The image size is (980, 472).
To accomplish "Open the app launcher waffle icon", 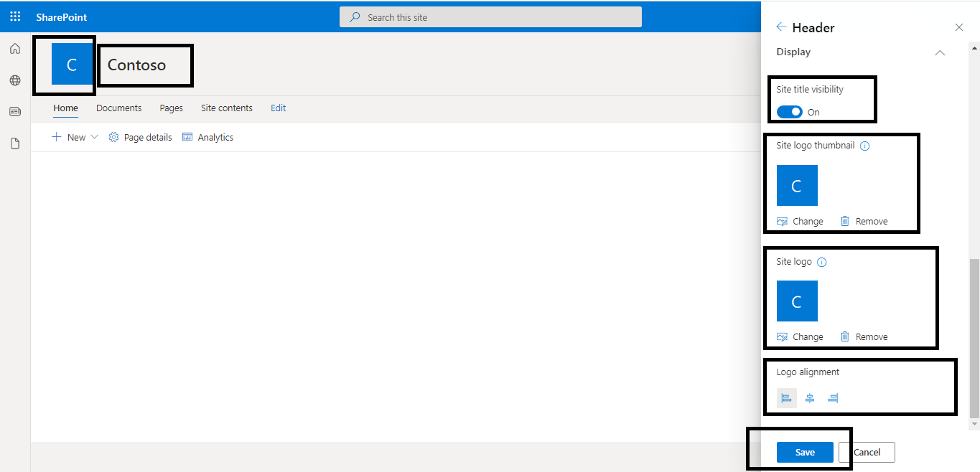I will [x=15, y=16].
